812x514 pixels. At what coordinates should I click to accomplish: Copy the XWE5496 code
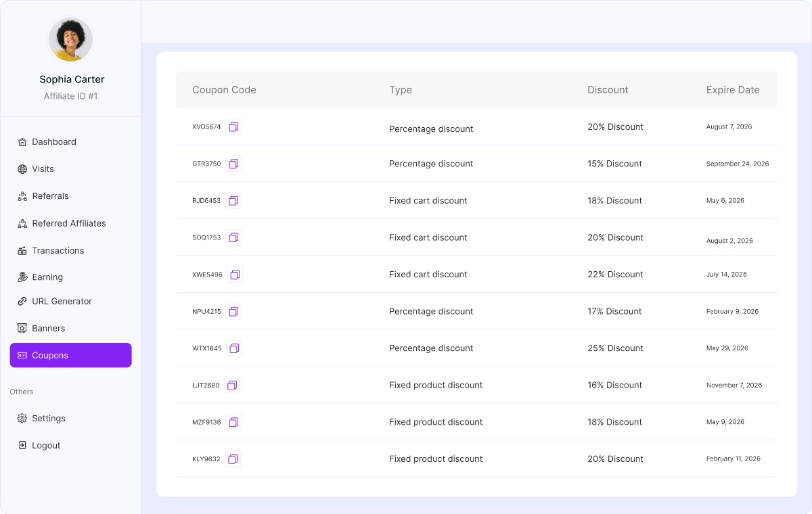pos(235,275)
